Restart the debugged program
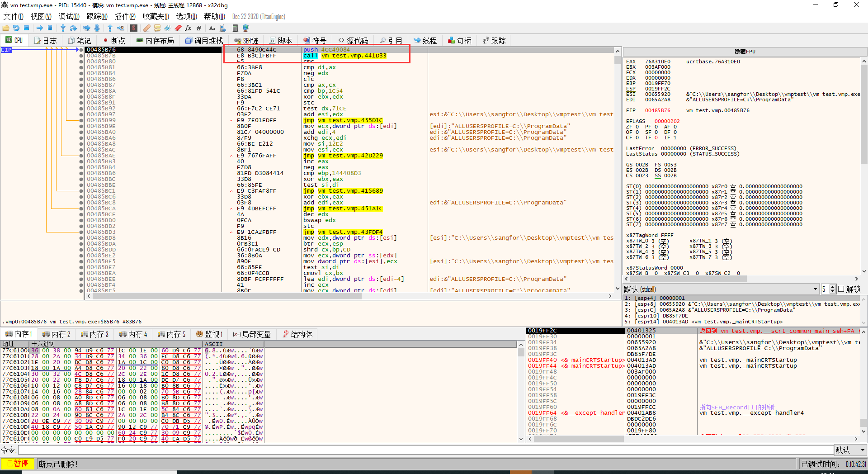The image size is (868, 474). pyautogui.click(x=16, y=28)
